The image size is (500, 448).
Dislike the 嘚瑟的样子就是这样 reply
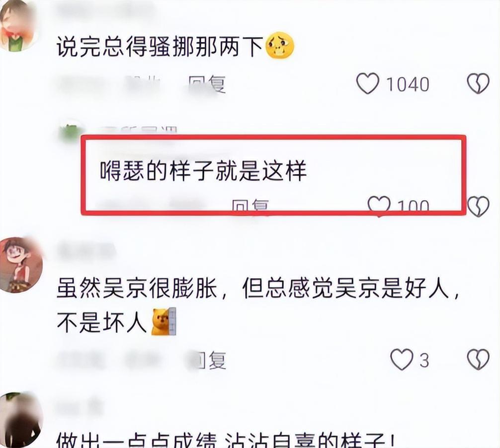coord(478,207)
